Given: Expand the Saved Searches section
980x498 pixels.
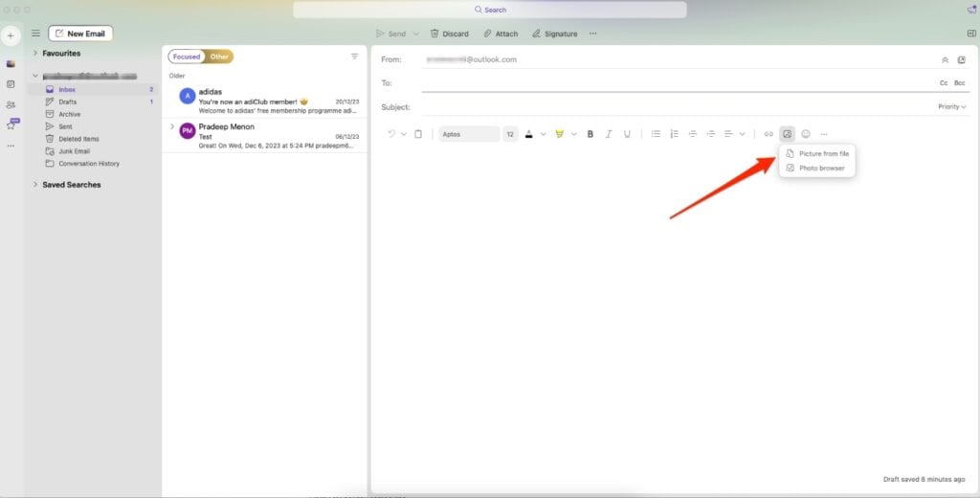Looking at the screenshot, I should pyautogui.click(x=35, y=185).
